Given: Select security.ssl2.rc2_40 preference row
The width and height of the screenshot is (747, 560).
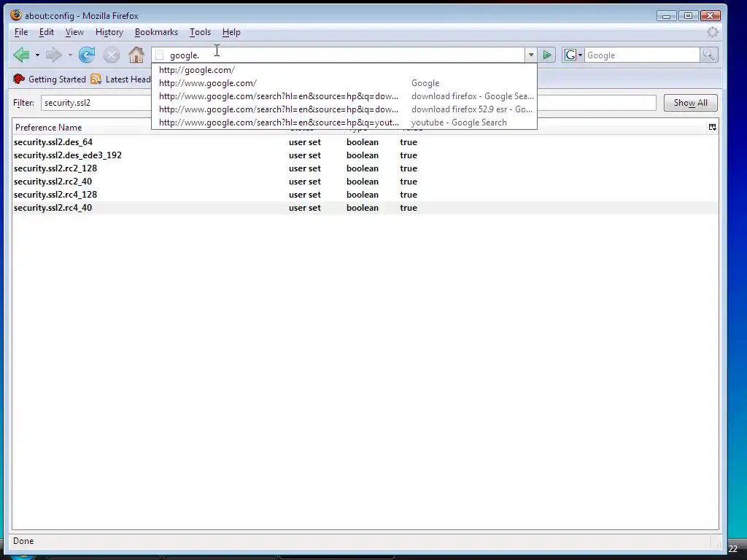Looking at the screenshot, I should (365, 182).
